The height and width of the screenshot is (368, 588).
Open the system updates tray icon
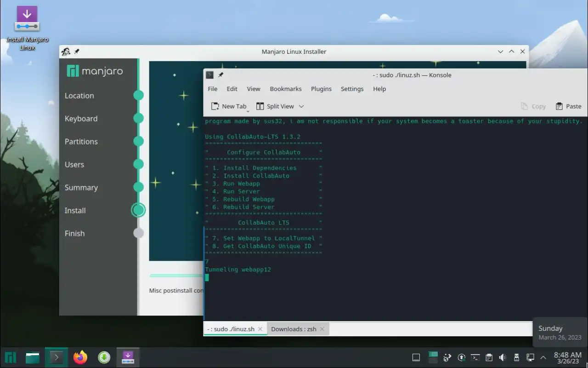point(462,357)
